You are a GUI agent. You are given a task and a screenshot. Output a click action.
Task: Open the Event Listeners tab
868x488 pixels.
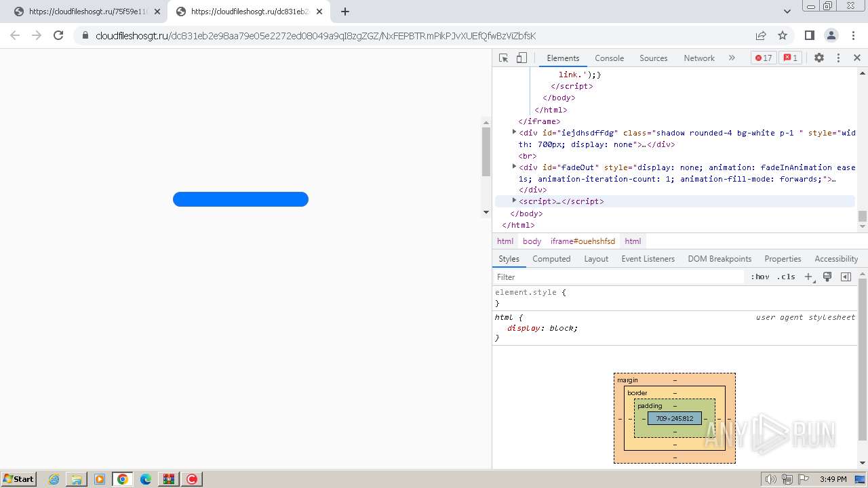(648, 259)
